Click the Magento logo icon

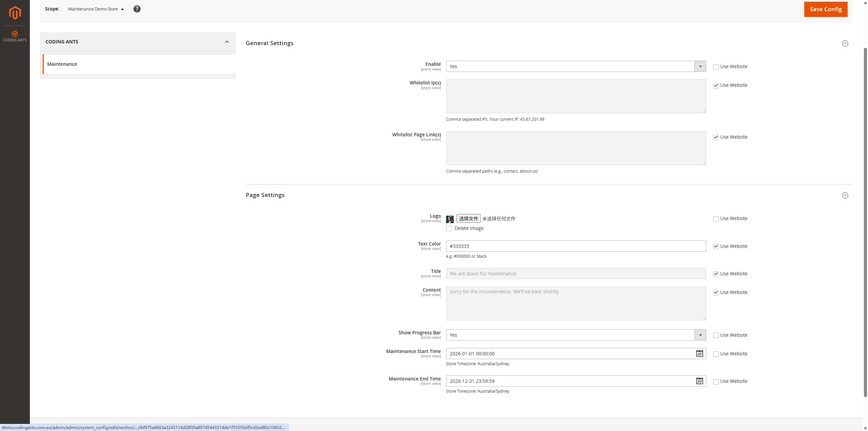(15, 13)
